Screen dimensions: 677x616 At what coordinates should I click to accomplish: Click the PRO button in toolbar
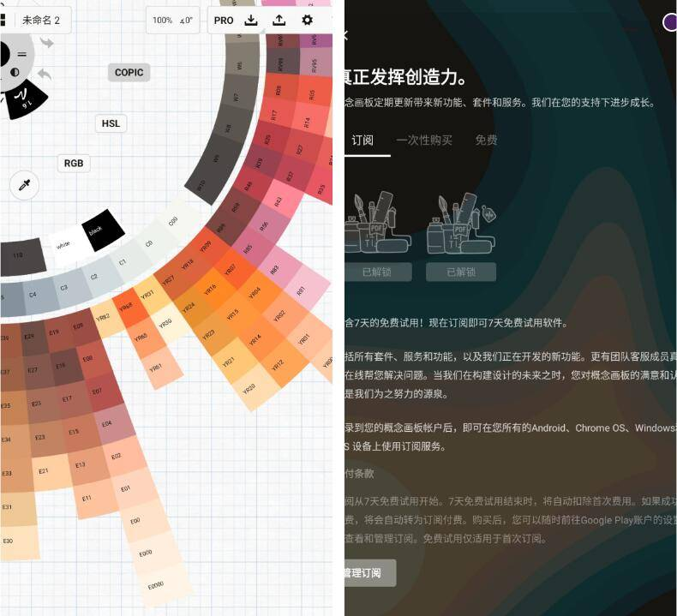pyautogui.click(x=224, y=21)
